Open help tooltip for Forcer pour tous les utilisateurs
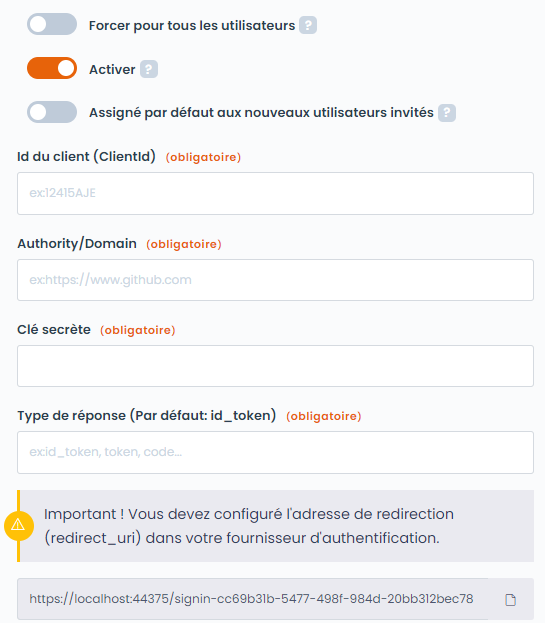 pyautogui.click(x=308, y=25)
